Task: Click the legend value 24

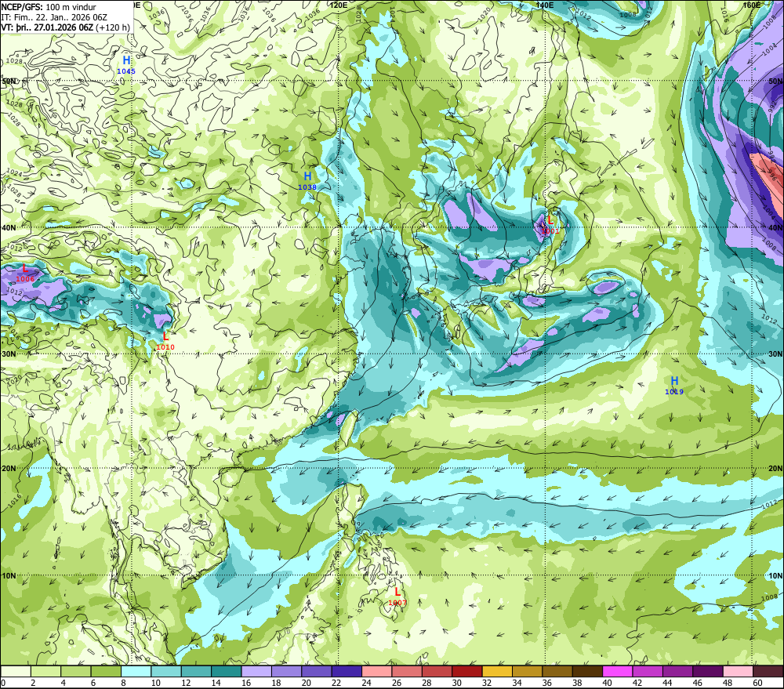Action: click(366, 683)
